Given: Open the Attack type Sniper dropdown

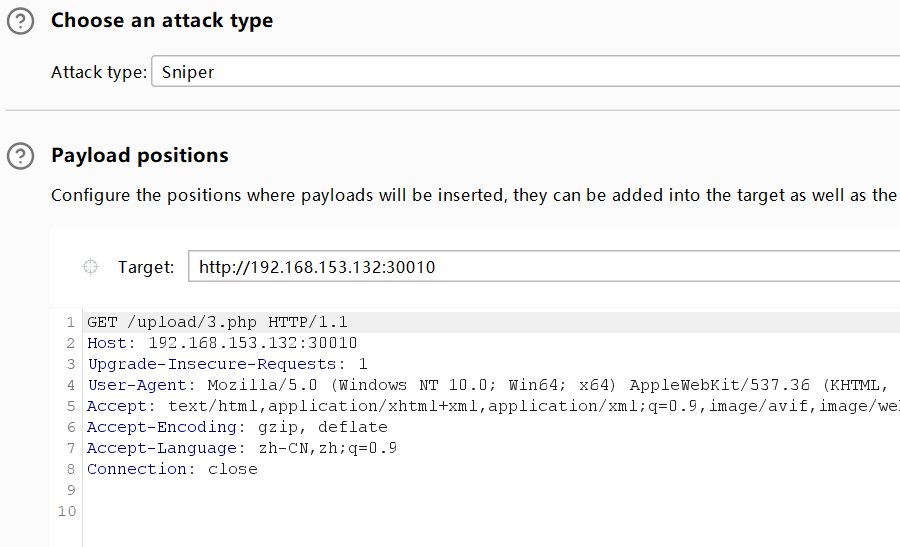Looking at the screenshot, I should click(525, 72).
